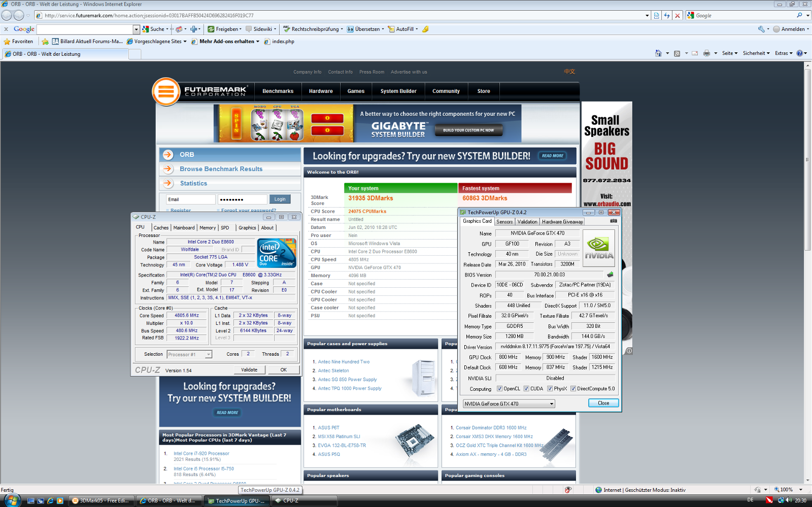Switch to the Caches tab in CPU-Z
Screen dimensions: 812x507
point(161,228)
